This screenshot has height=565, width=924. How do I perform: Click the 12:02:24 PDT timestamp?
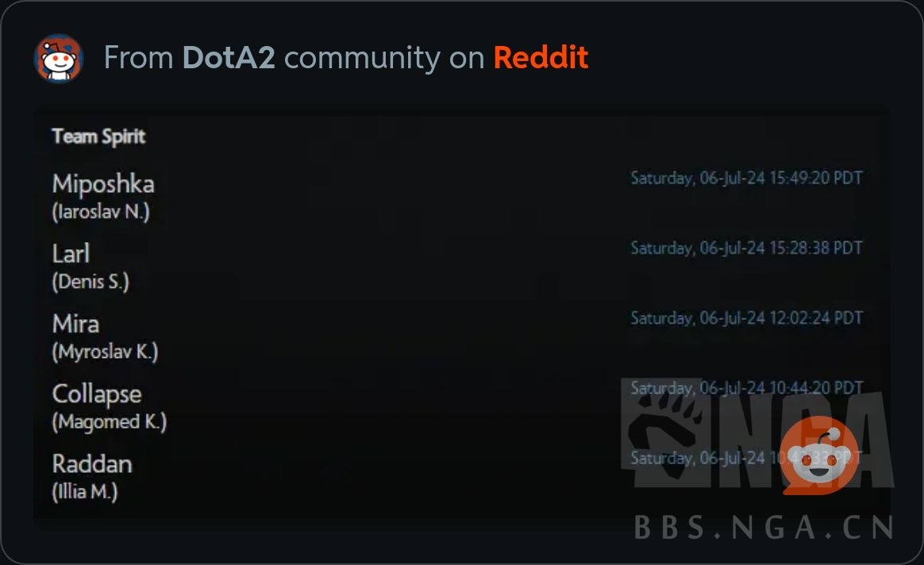(x=747, y=318)
